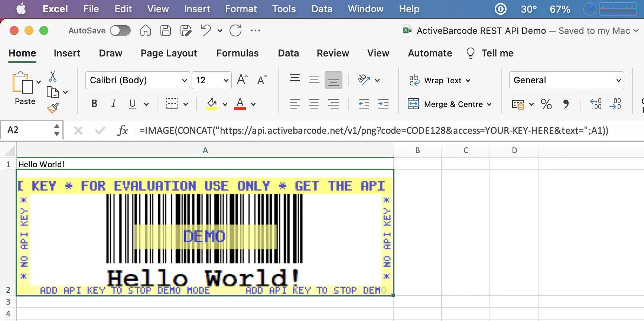Screen dimensions: 644x321
Task: Align cell content to middle
Action: pyautogui.click(x=314, y=80)
